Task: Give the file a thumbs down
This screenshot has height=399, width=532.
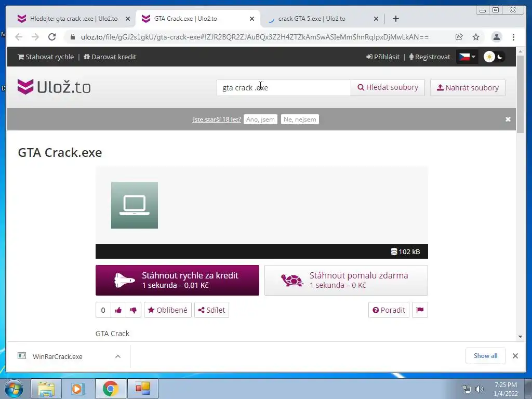Action: coord(134,310)
